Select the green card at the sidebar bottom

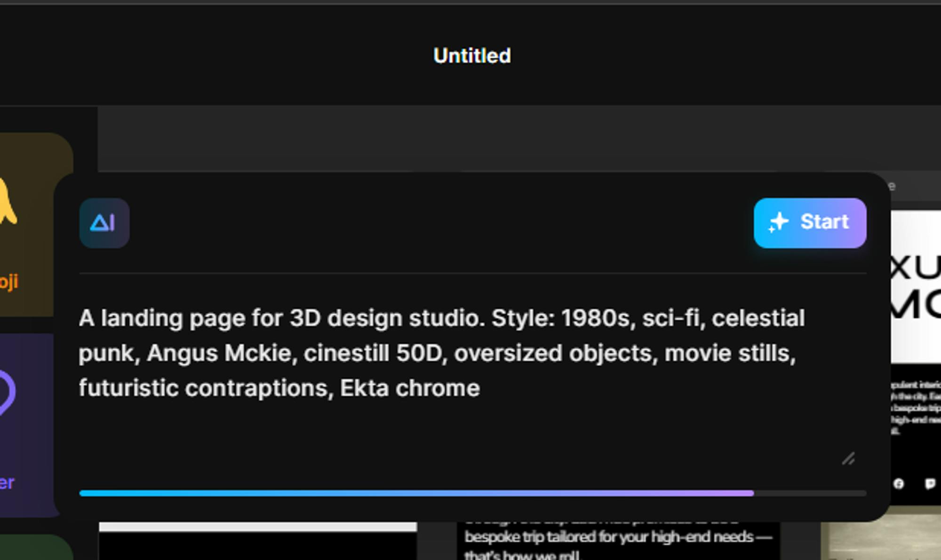[x=33, y=548]
